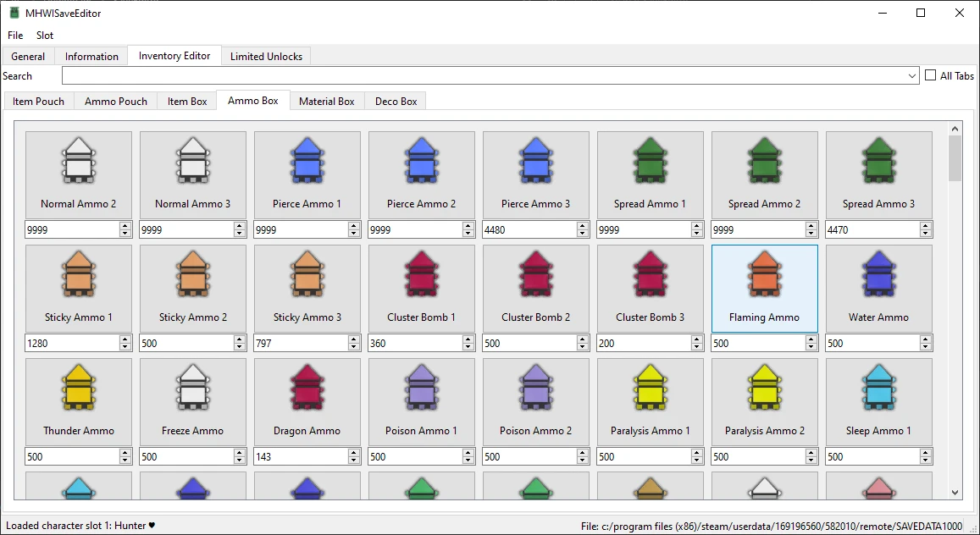
Task: Open the Ammo Pouch tab
Action: [116, 101]
